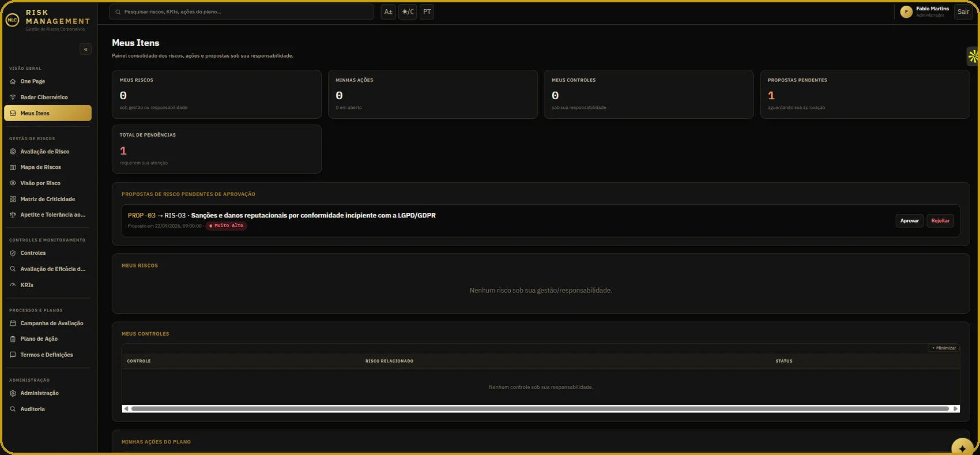
Task: Switch language using PT button
Action: [427, 12]
